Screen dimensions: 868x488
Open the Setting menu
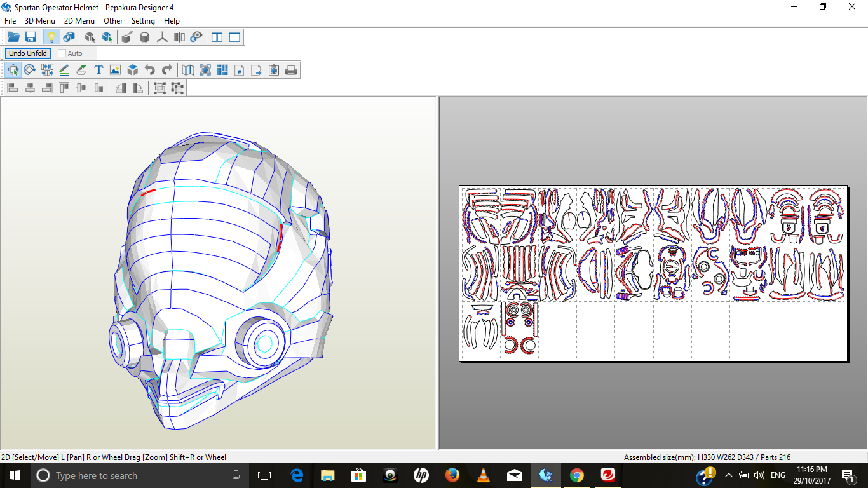click(x=143, y=21)
